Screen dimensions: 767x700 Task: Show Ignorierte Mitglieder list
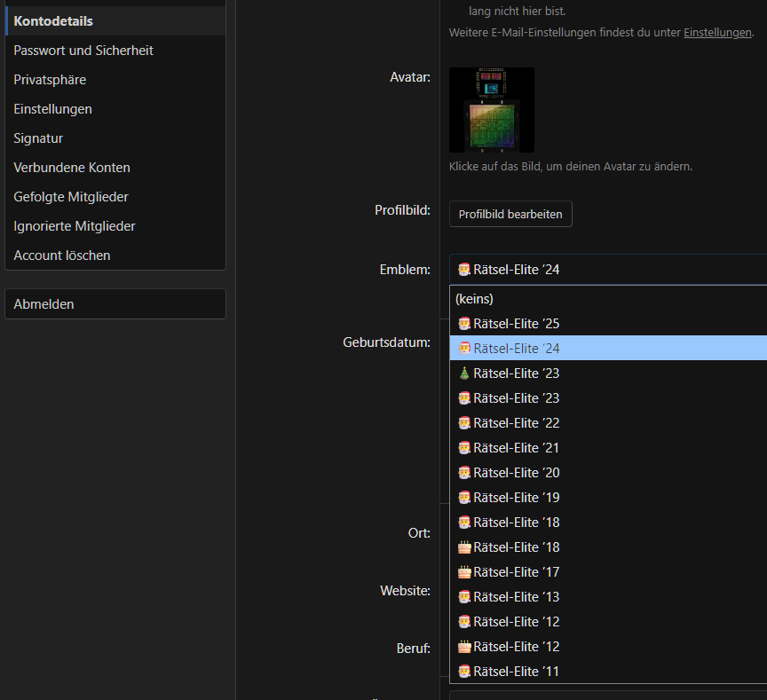point(115,226)
